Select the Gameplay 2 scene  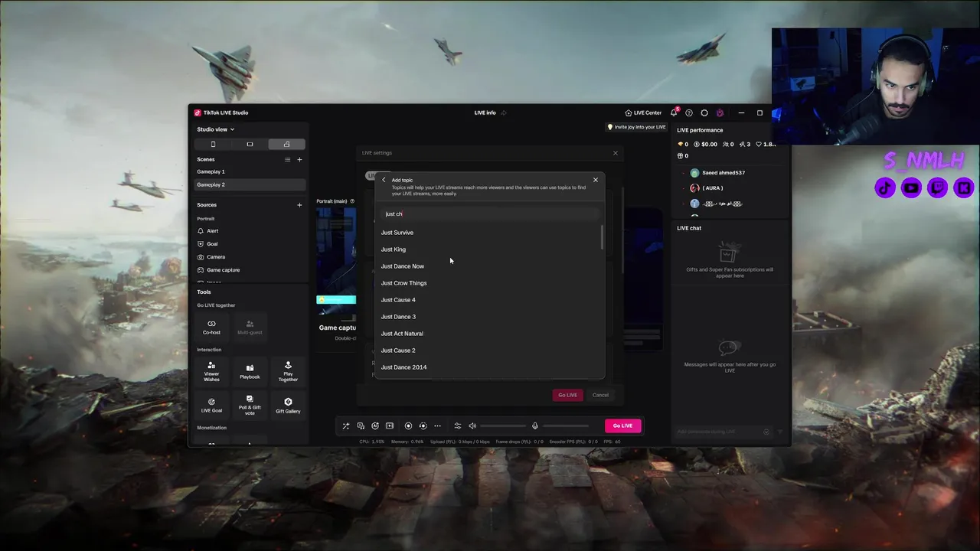pos(250,184)
